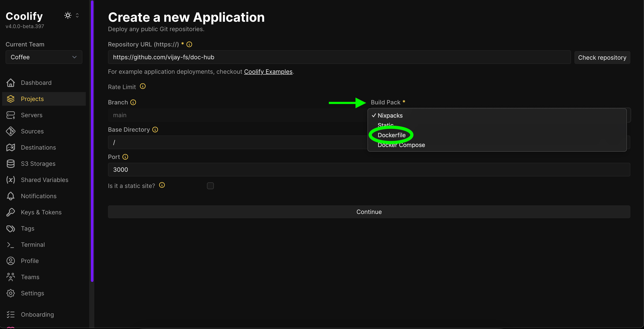Click the Servers icon in sidebar

[10, 115]
